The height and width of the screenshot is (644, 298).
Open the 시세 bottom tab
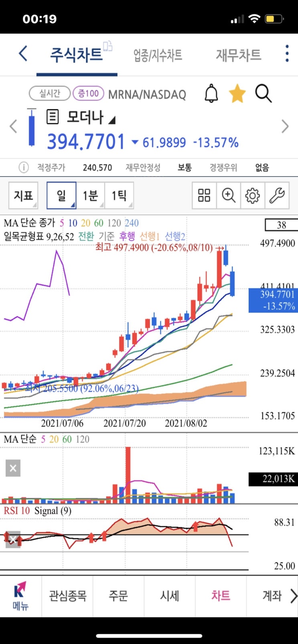pos(170,596)
